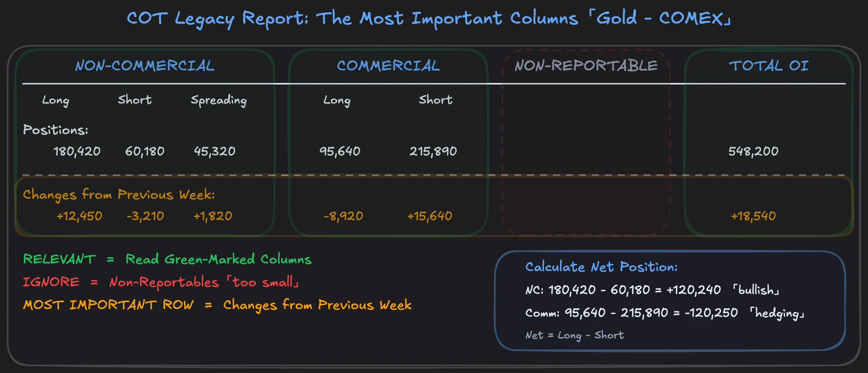The height and width of the screenshot is (373, 868).
Task: Select the COMMERCIAL column header
Action: [x=388, y=65]
